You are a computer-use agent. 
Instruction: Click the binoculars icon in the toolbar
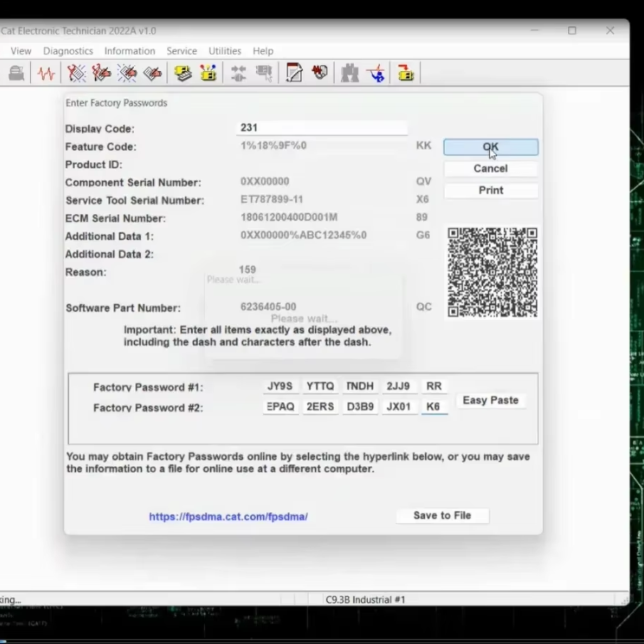click(349, 73)
